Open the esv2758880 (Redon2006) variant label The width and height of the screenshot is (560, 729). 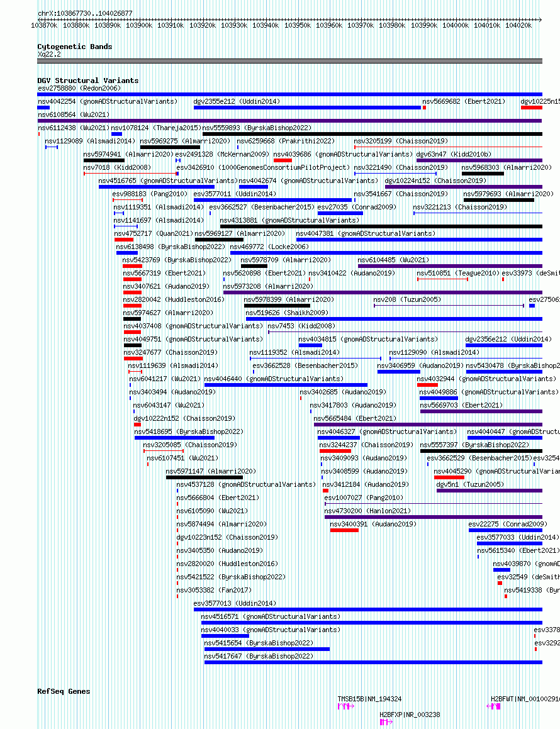pyautogui.click(x=79, y=88)
